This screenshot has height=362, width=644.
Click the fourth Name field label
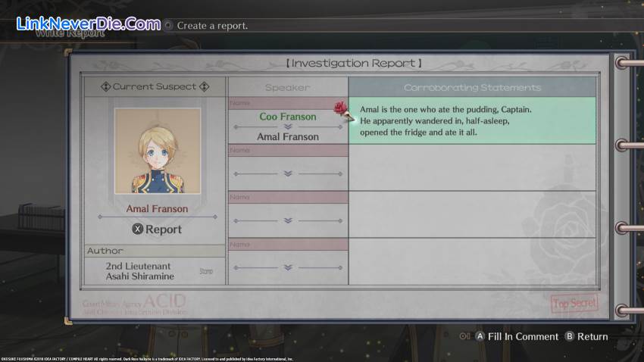pyautogui.click(x=240, y=244)
